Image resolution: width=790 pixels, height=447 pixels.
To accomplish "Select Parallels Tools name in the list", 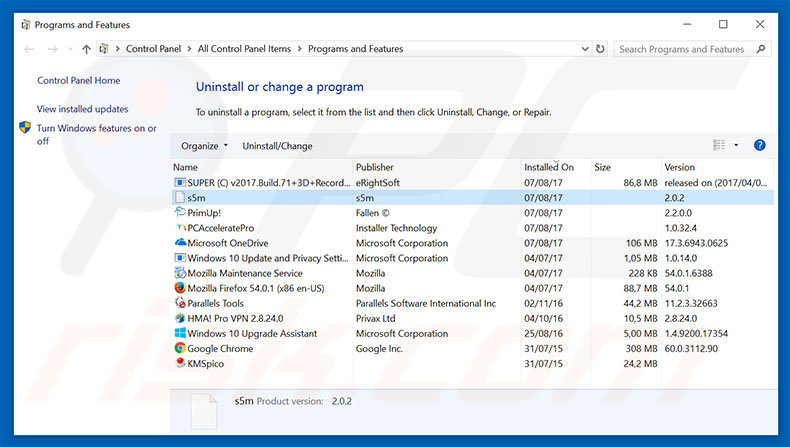I will [x=216, y=303].
